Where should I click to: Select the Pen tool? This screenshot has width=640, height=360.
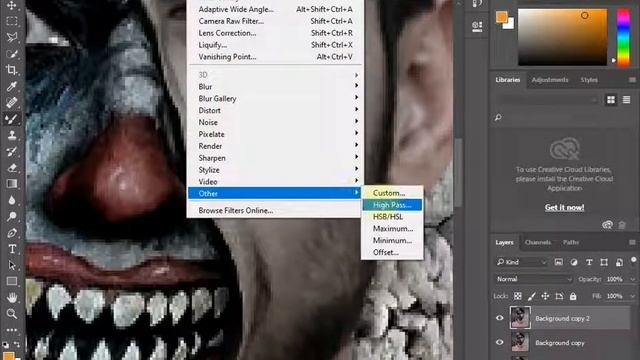pos(11,233)
